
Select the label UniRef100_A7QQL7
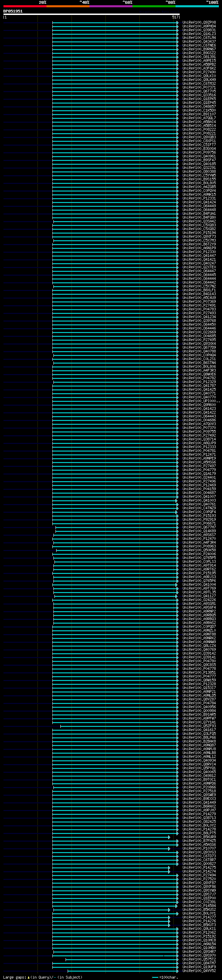[x=199, y=118]
